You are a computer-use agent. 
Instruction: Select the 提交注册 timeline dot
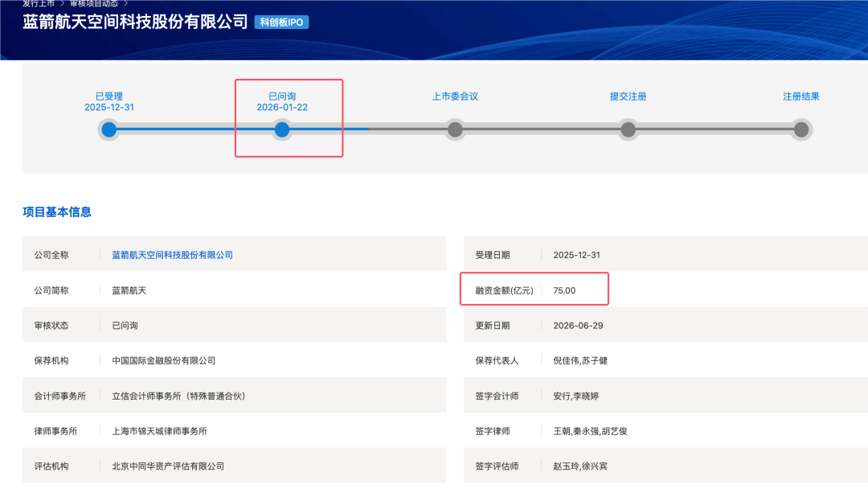click(x=628, y=129)
